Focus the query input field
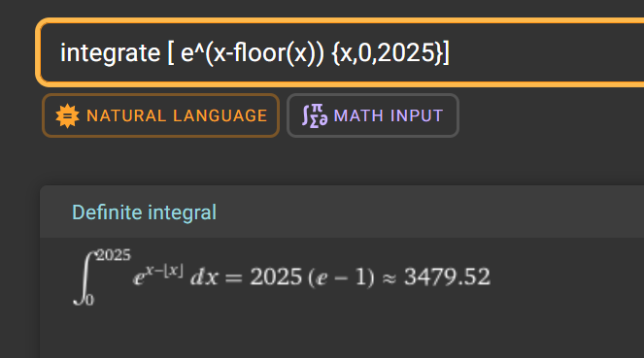644x358 pixels. tap(341, 52)
